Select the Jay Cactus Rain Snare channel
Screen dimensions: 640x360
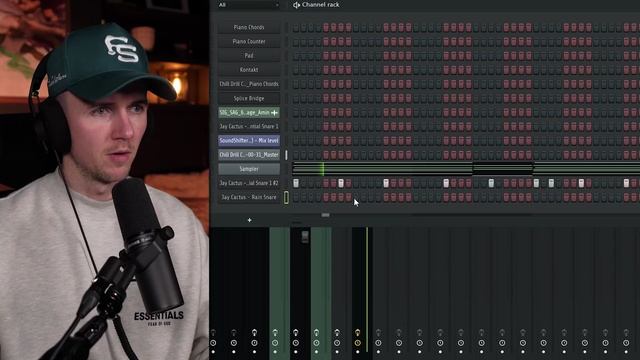point(249,197)
